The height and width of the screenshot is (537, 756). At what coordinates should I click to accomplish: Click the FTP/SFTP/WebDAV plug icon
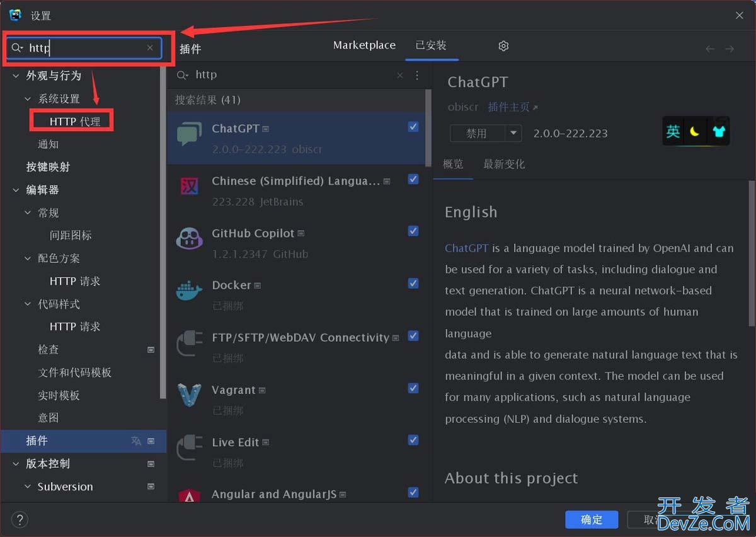tap(189, 344)
